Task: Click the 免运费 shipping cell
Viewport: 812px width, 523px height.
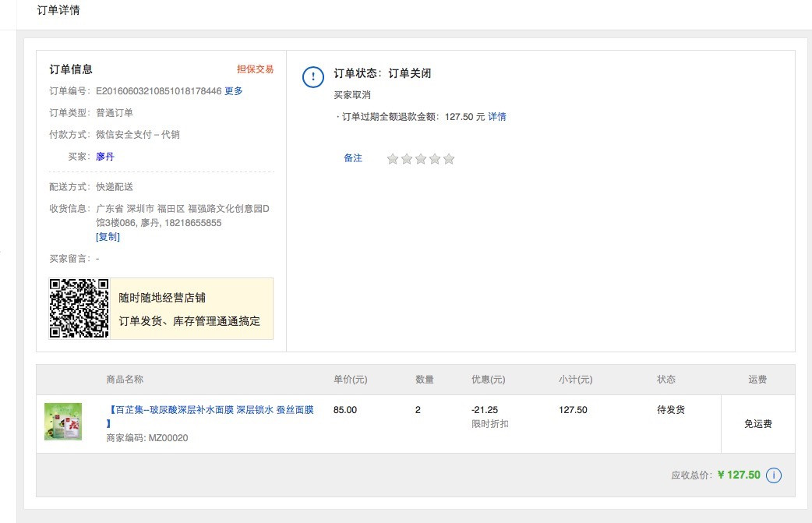Action: [x=758, y=424]
